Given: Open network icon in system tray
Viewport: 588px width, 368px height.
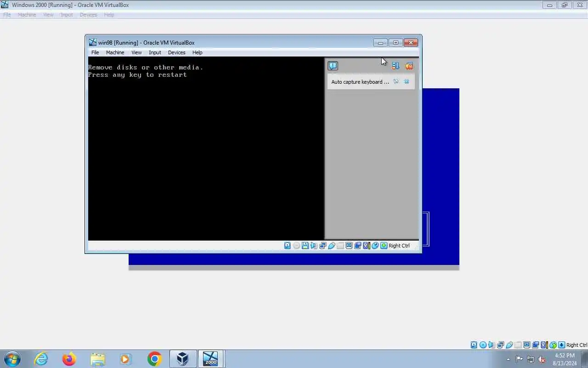Looking at the screenshot, I should point(531,360).
